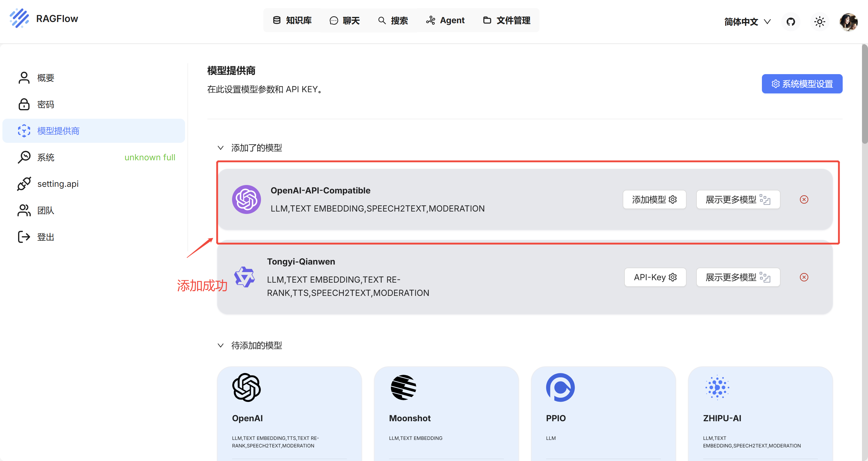Click the 系统模型设置 button

pyautogui.click(x=802, y=83)
